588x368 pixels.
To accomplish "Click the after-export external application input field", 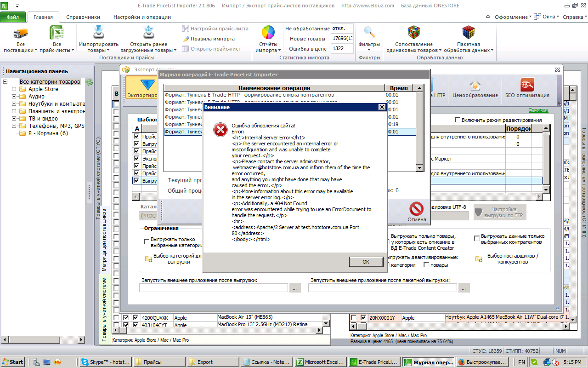I will [214, 288].
